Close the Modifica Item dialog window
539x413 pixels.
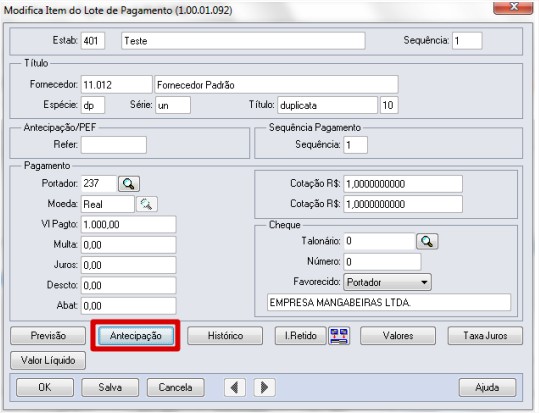[x=513, y=7]
